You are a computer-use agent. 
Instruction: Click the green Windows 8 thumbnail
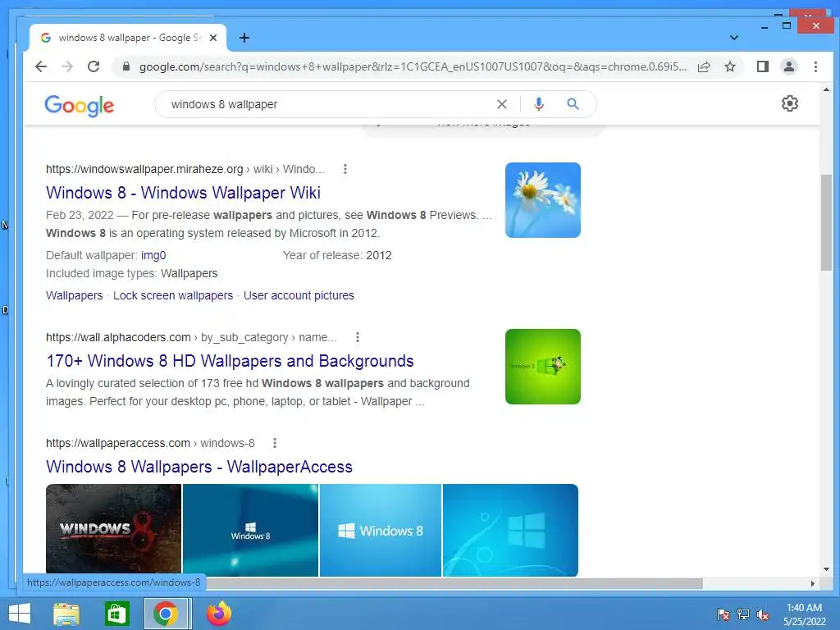tap(543, 367)
